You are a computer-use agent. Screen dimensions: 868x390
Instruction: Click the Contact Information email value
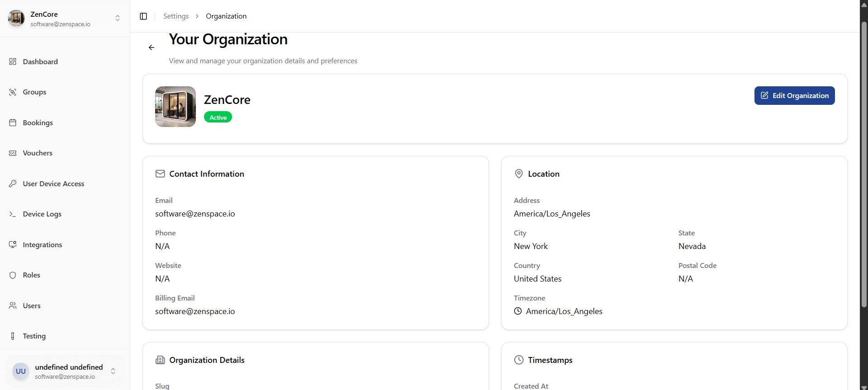pyautogui.click(x=195, y=213)
